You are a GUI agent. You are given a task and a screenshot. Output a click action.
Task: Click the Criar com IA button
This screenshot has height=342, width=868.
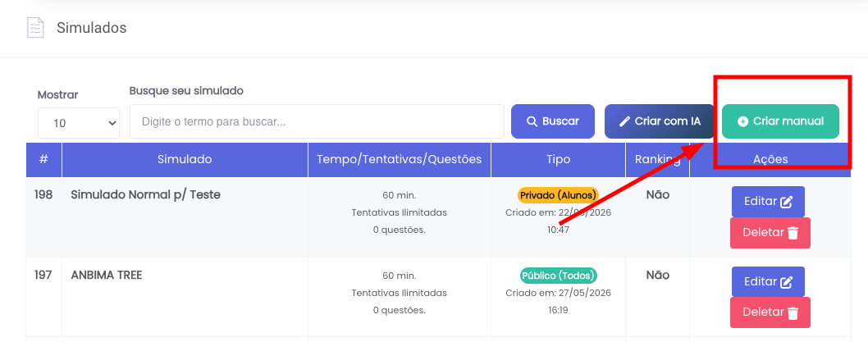coord(660,121)
